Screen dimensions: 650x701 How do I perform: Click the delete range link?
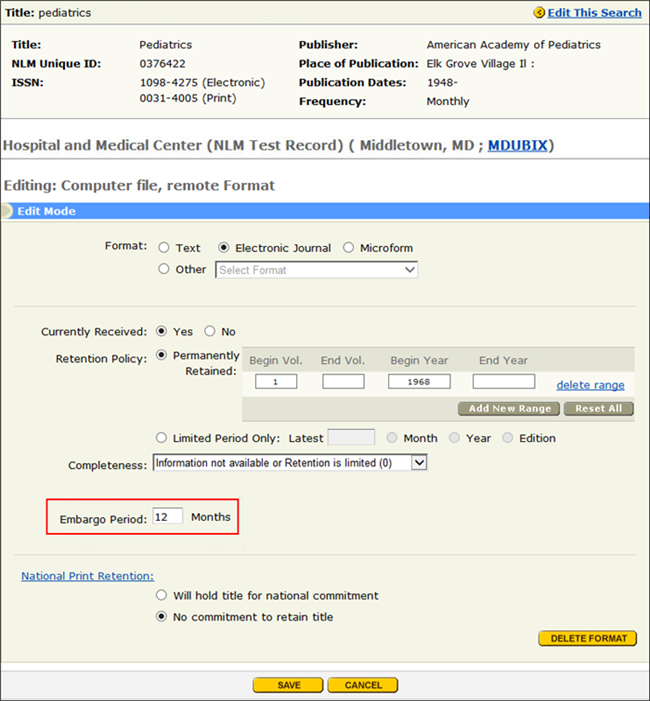(590, 385)
